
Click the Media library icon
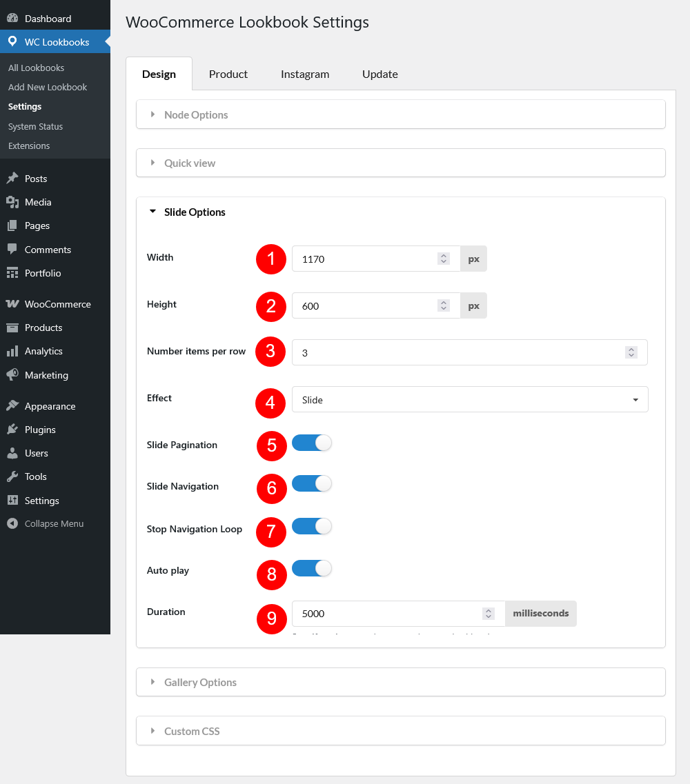pyautogui.click(x=12, y=202)
